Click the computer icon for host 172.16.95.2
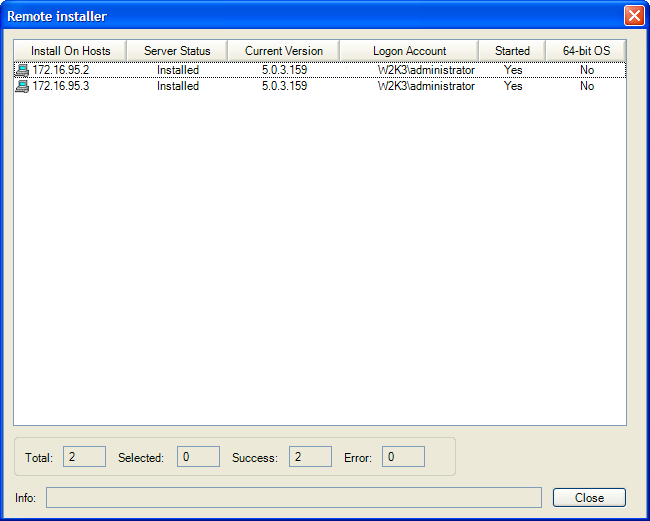650x521 pixels. (x=22, y=70)
